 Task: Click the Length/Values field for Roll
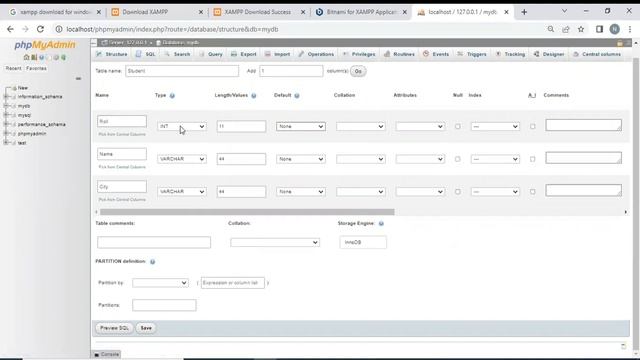[241, 127]
